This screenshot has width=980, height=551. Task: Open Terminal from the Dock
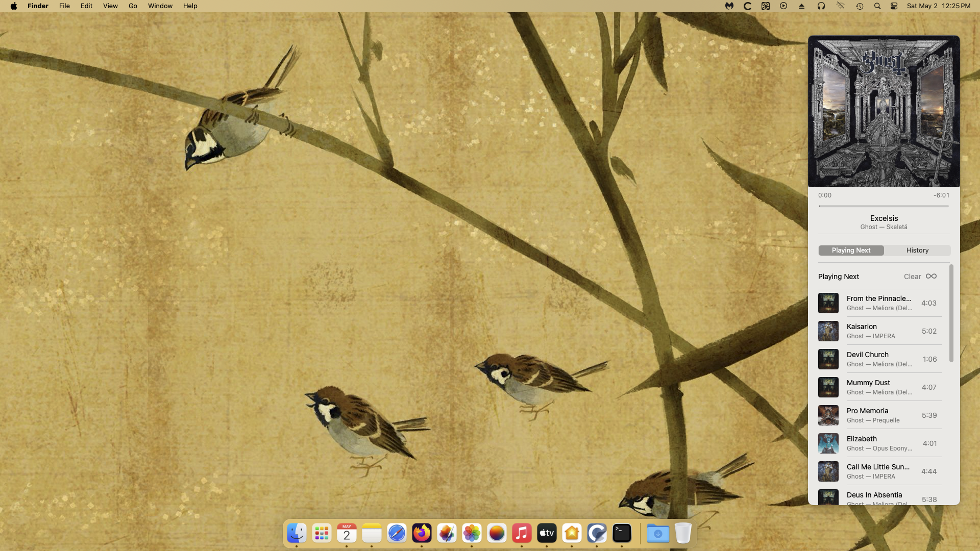click(622, 534)
